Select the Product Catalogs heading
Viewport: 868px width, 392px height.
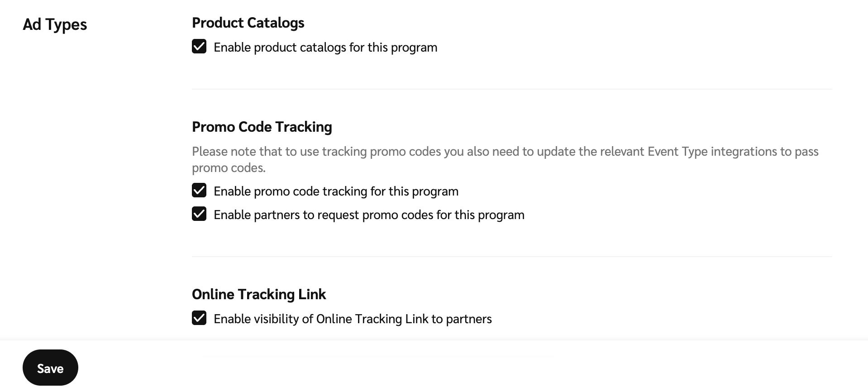click(248, 23)
